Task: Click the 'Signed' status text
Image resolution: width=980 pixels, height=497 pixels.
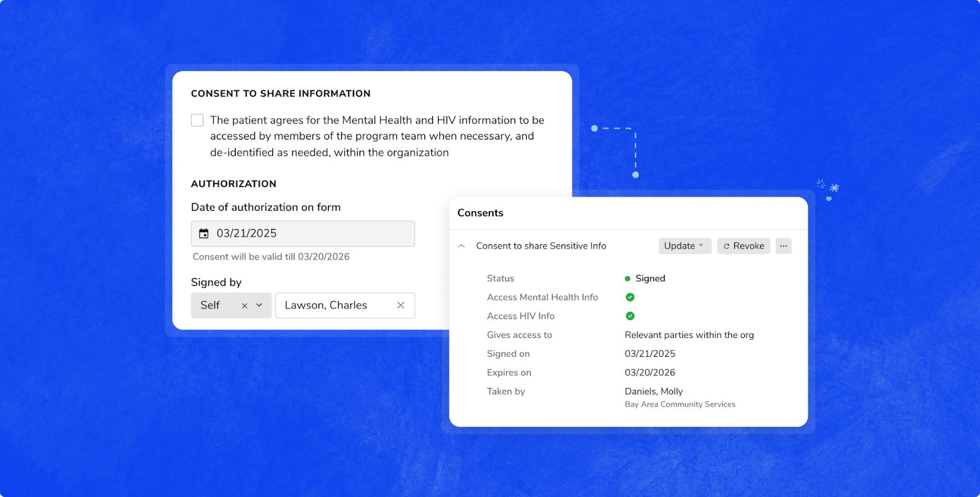Action: coord(650,278)
